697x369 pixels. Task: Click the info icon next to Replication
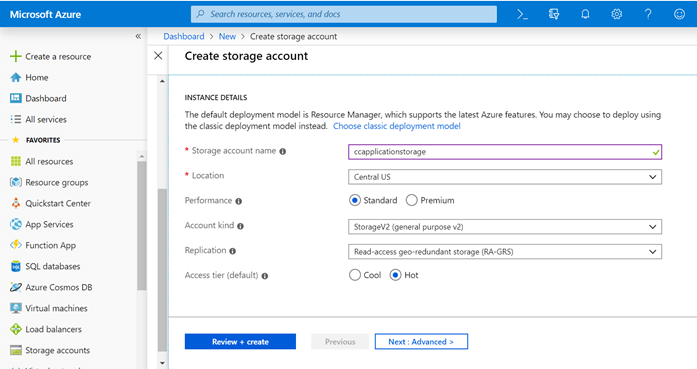[x=232, y=251]
